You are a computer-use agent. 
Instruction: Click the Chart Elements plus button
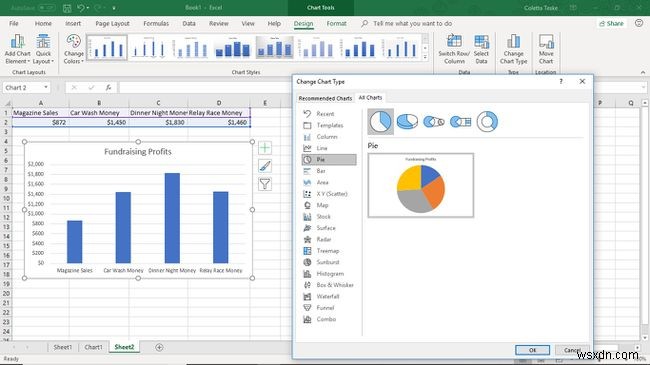(x=265, y=148)
